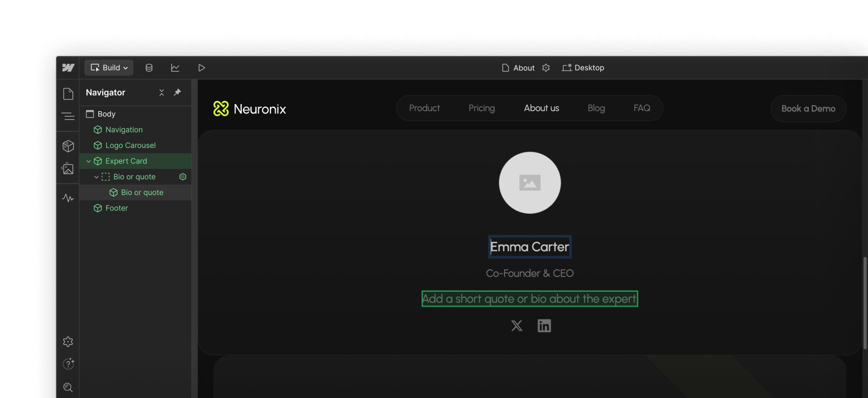Select Expert Card in Navigator
This screenshot has height=398, width=868.
[135, 161]
